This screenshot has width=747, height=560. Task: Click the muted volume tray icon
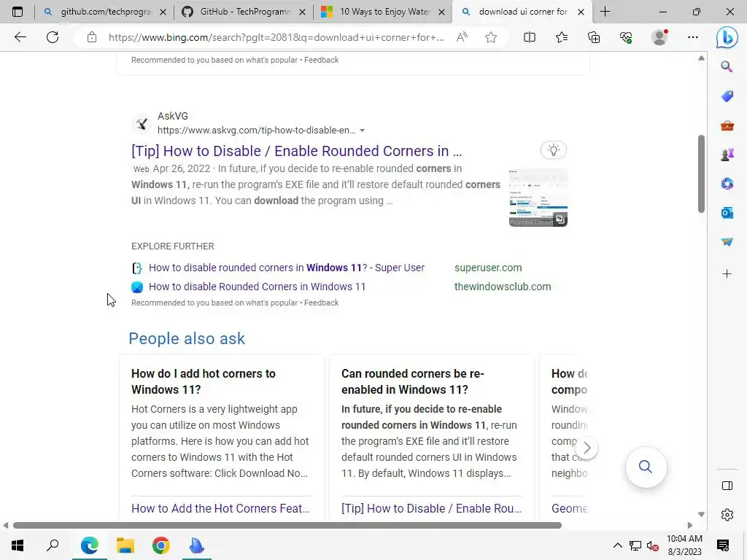pos(653,545)
